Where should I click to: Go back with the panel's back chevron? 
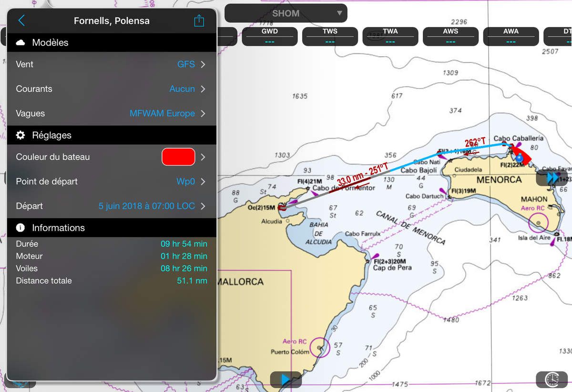21,20
